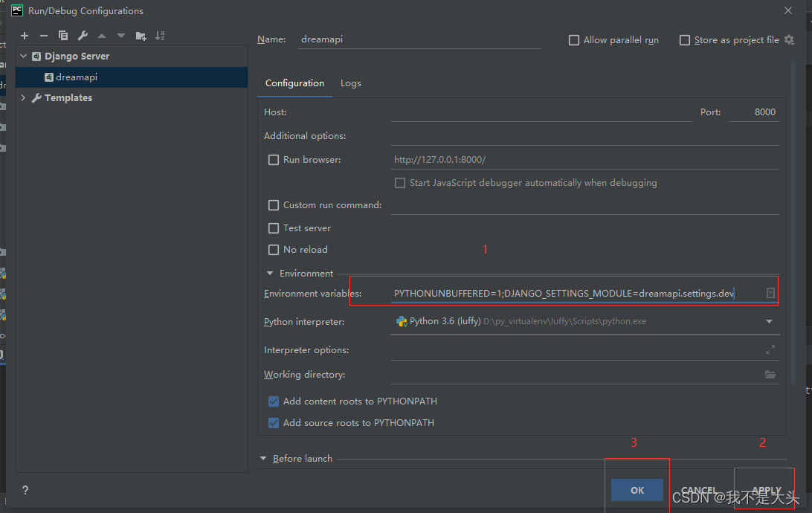This screenshot has height=513, width=812.
Task: Edit configuration templates via wrench icon
Action: pyautogui.click(x=82, y=35)
